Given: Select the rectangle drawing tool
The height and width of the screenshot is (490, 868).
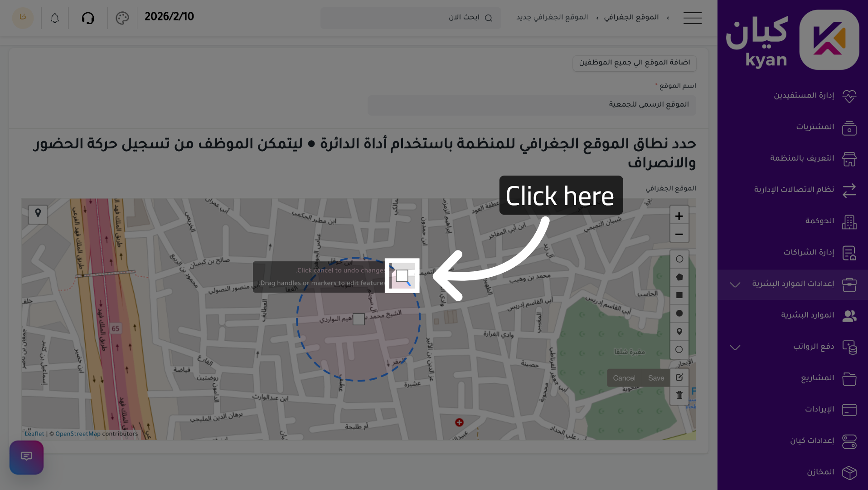Looking at the screenshot, I should click(679, 295).
